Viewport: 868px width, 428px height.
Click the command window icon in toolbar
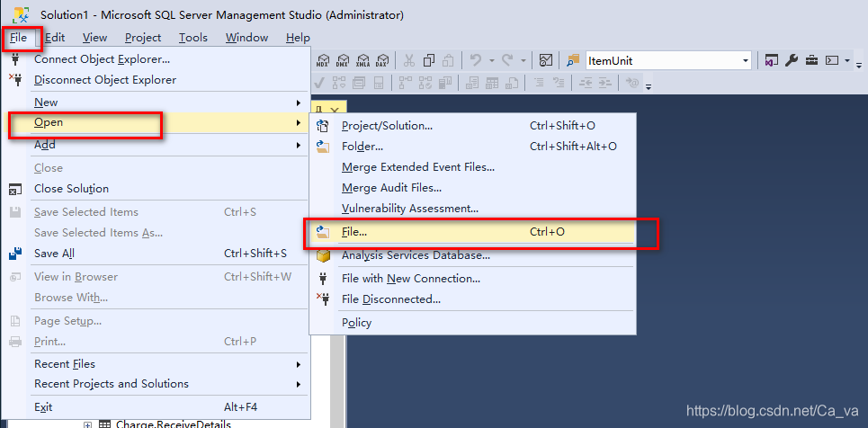tap(832, 60)
